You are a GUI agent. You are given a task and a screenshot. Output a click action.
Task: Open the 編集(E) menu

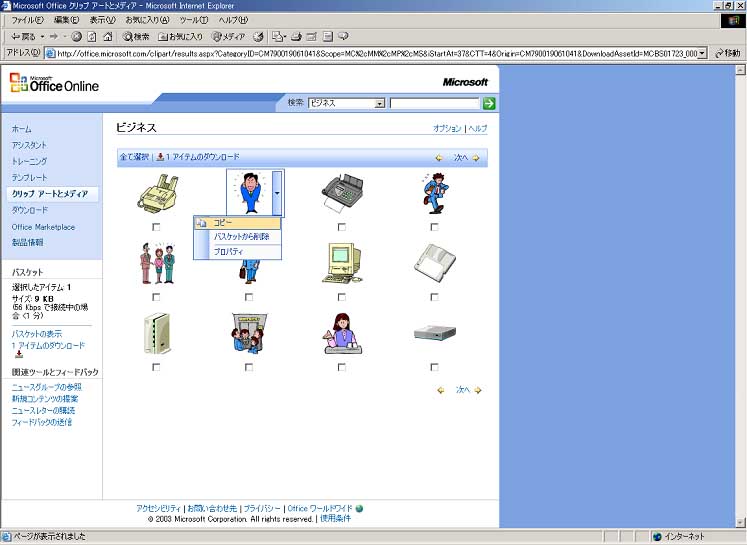[x=66, y=20]
